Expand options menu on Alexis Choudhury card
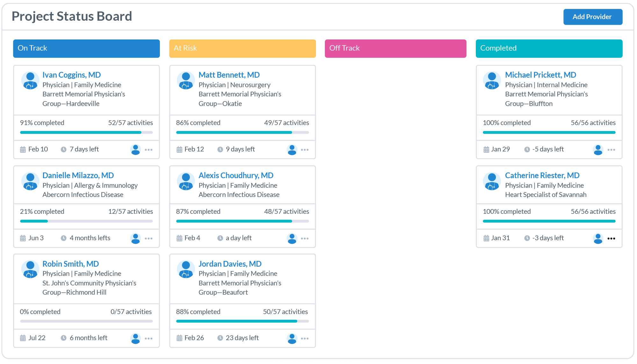Screen dimensions: 637x364 pos(304,238)
